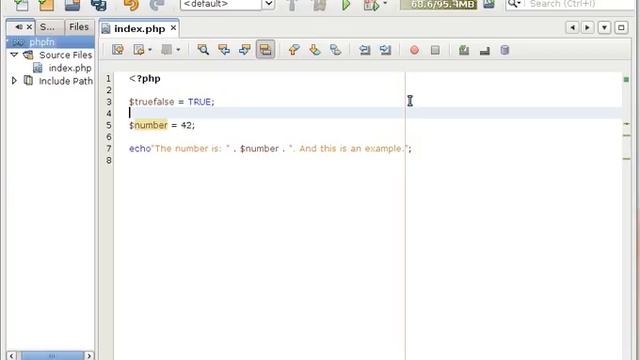The height and width of the screenshot is (360, 640).
Task: Click the Shift Line Left icon
Action: click(x=364, y=50)
